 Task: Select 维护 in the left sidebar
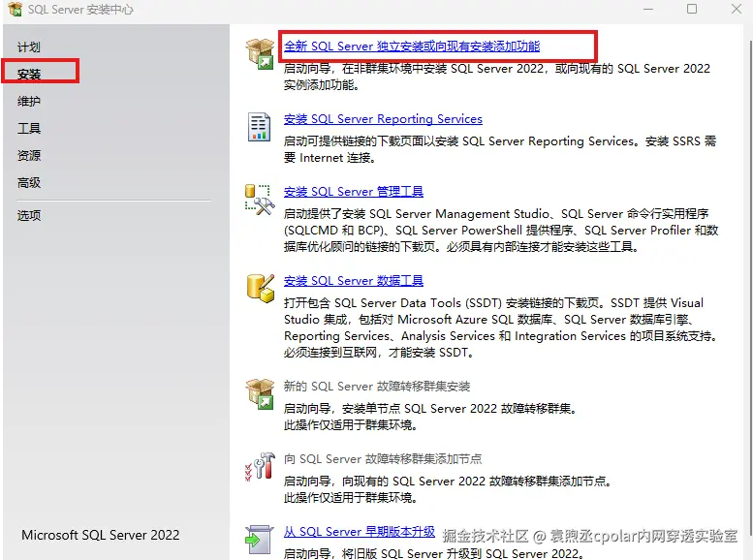[29, 102]
